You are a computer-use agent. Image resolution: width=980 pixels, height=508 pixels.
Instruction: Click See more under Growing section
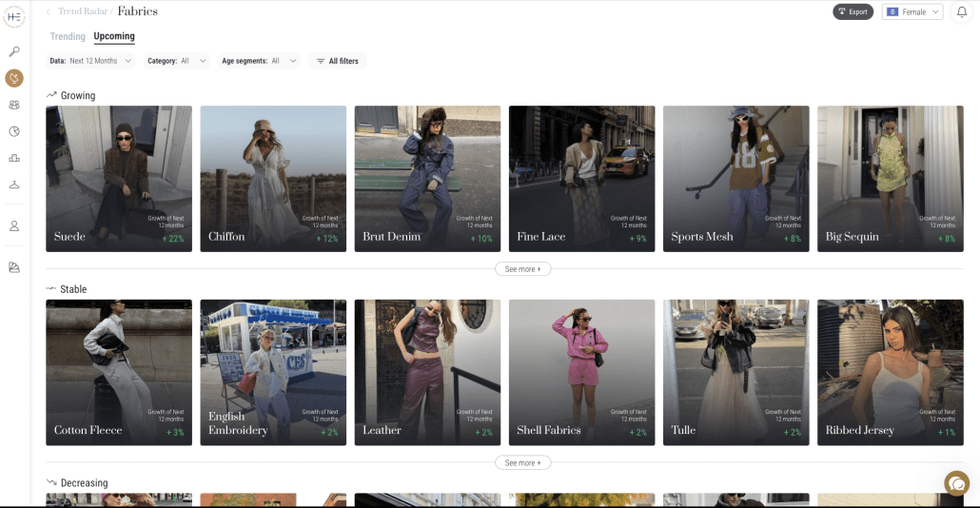(522, 269)
